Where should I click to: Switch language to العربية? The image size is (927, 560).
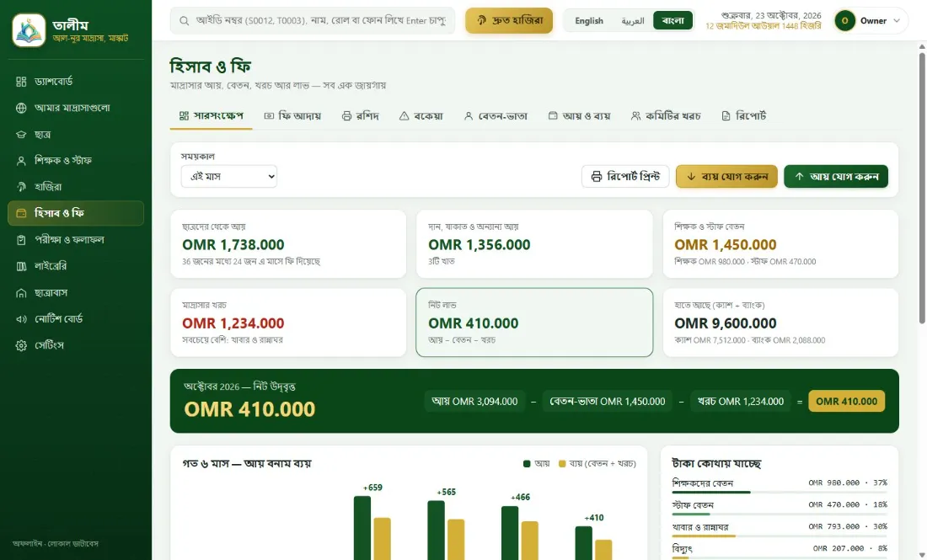pos(633,21)
